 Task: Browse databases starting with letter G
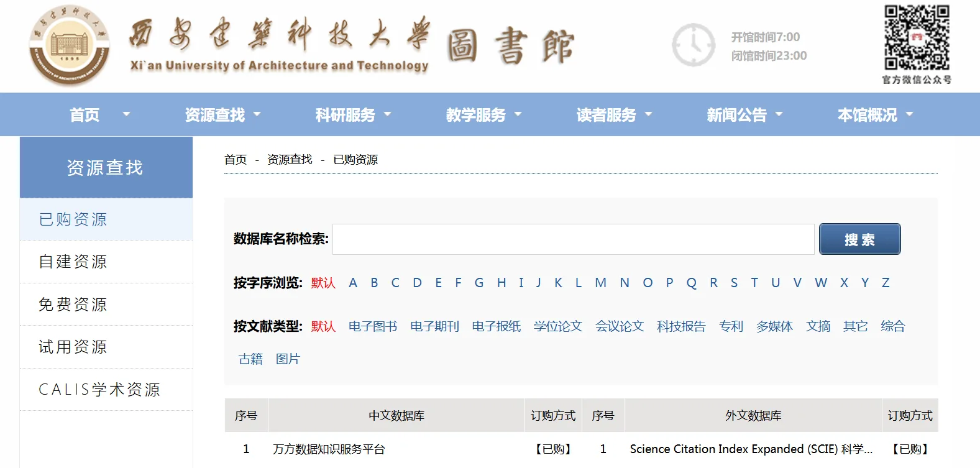(479, 283)
